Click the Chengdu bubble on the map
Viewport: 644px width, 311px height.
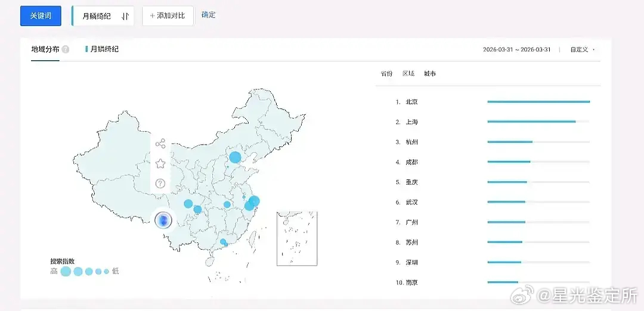pyautogui.click(x=188, y=204)
